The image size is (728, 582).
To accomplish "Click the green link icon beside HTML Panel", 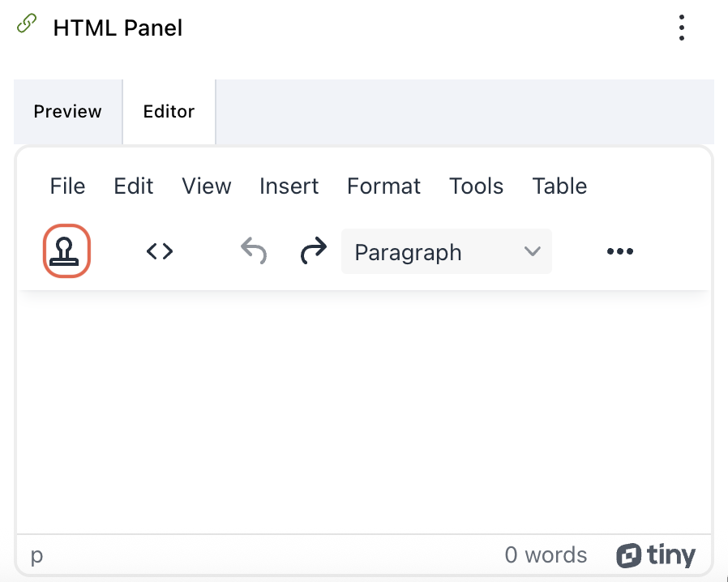I will (x=25, y=24).
